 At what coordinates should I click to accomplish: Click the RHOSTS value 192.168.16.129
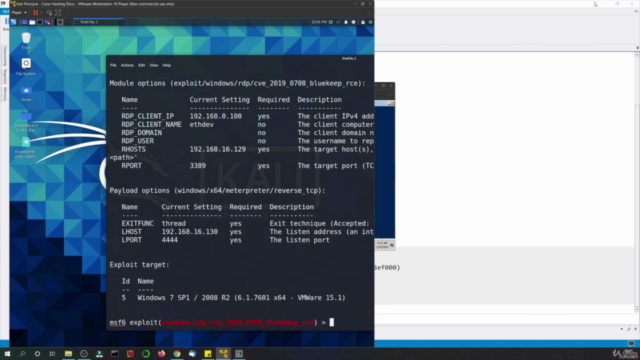[218, 149]
